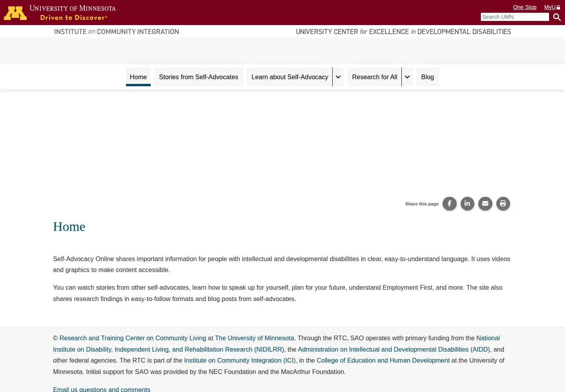The height and width of the screenshot is (392, 565).
Task: Click the 'Share this page' label
Action: coord(422,204)
